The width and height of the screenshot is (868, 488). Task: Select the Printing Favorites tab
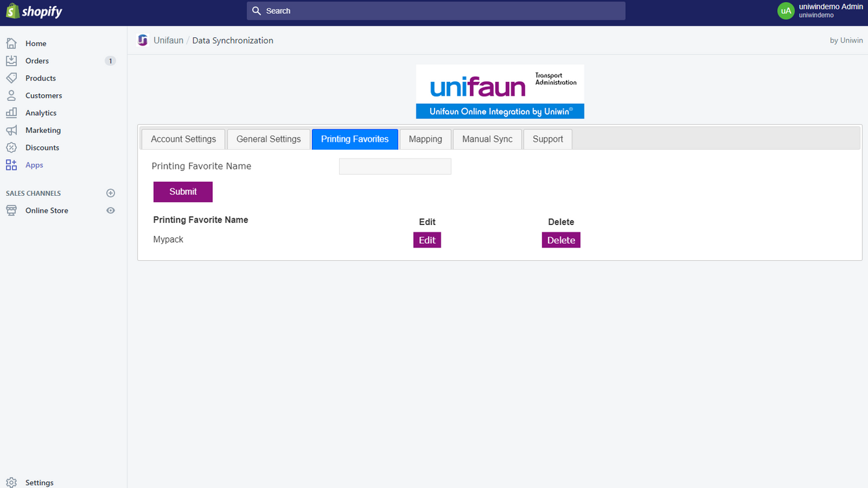tap(355, 139)
